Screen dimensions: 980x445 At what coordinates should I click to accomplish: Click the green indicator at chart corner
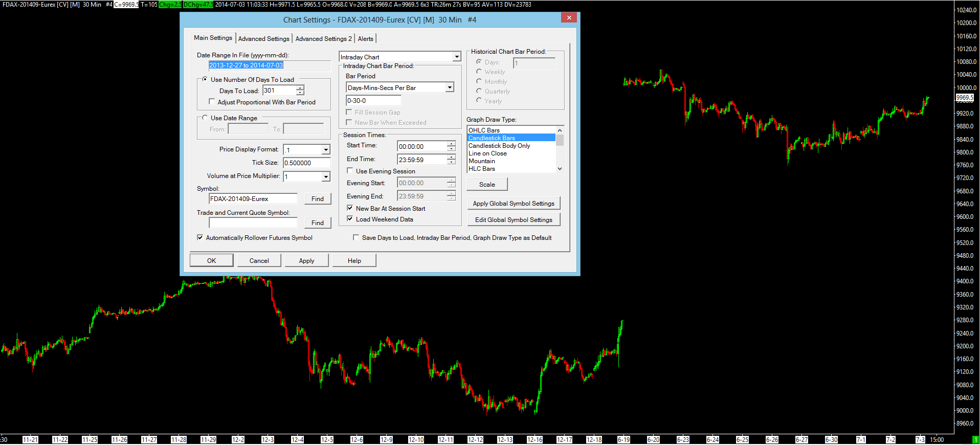[975, 439]
